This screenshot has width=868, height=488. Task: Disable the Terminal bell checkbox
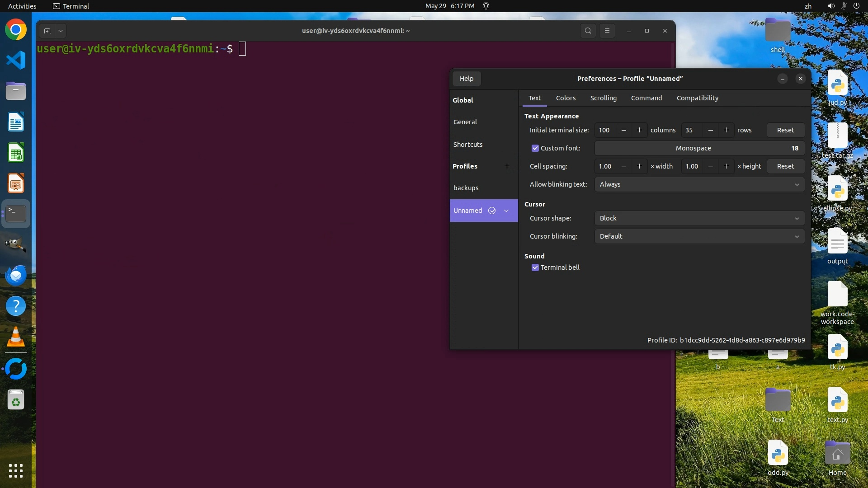click(535, 267)
